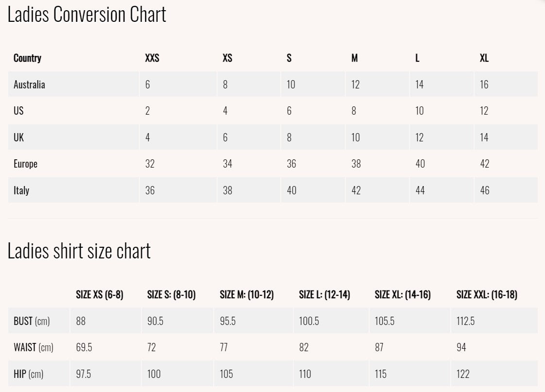Viewport: 545px width, 392px height.
Task: Click the XXS column header
Action: tap(152, 58)
